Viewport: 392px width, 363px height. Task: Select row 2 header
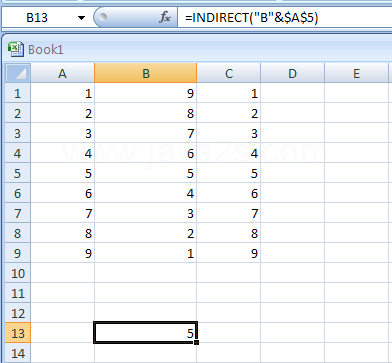(x=18, y=113)
